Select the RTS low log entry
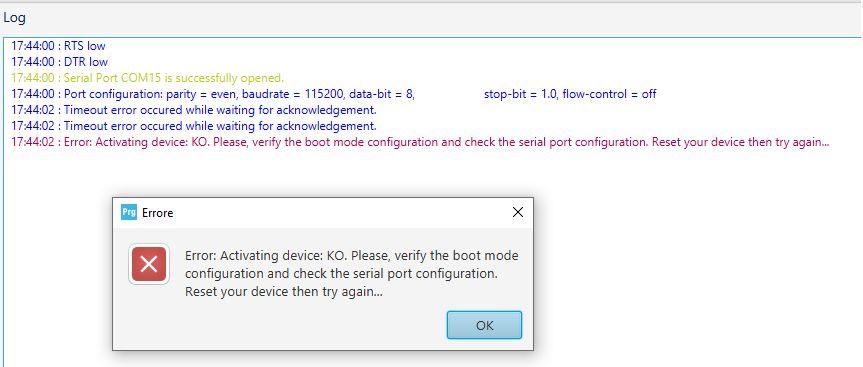 coord(58,46)
